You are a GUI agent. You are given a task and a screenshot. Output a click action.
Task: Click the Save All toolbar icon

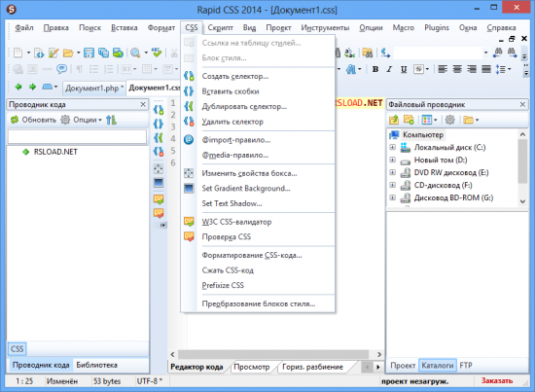[x=103, y=53]
